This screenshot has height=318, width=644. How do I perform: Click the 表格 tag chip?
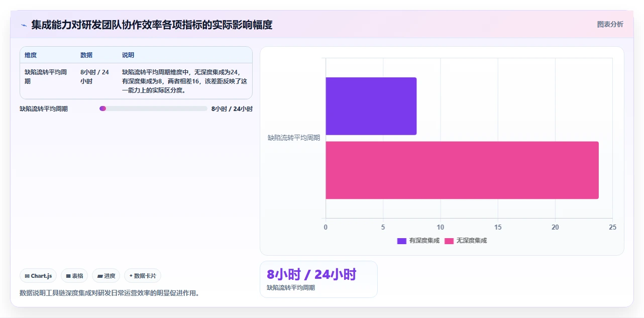point(74,276)
